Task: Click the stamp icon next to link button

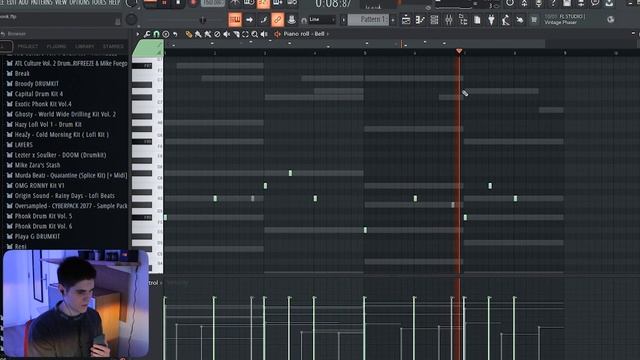Action: 291,19
